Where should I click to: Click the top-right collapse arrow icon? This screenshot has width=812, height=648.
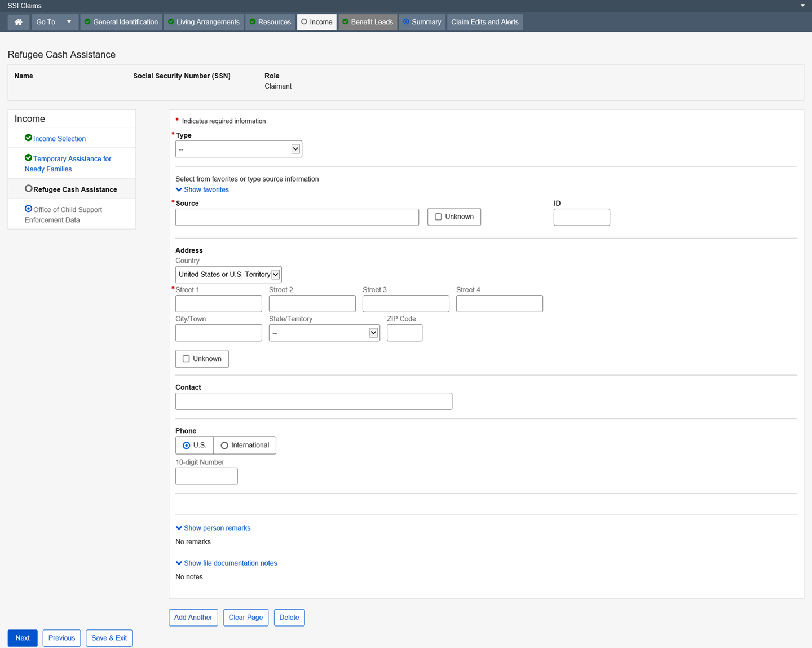802,6
